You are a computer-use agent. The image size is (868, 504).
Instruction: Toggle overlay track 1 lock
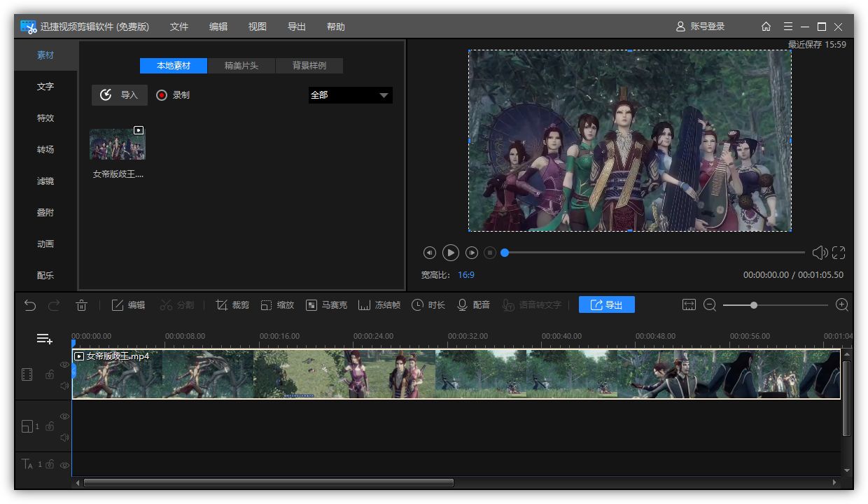click(50, 426)
